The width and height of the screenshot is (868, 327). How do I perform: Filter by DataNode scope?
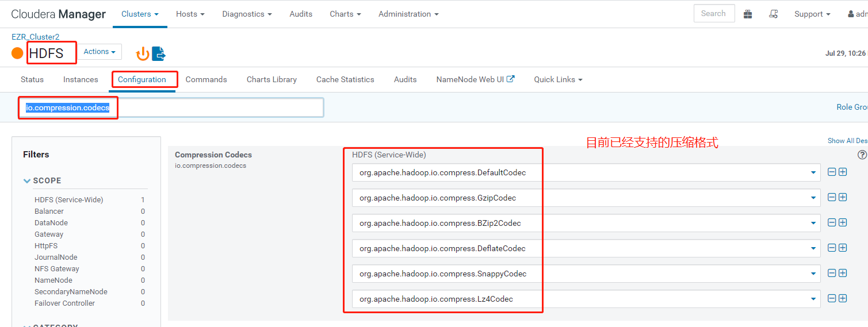(51, 223)
